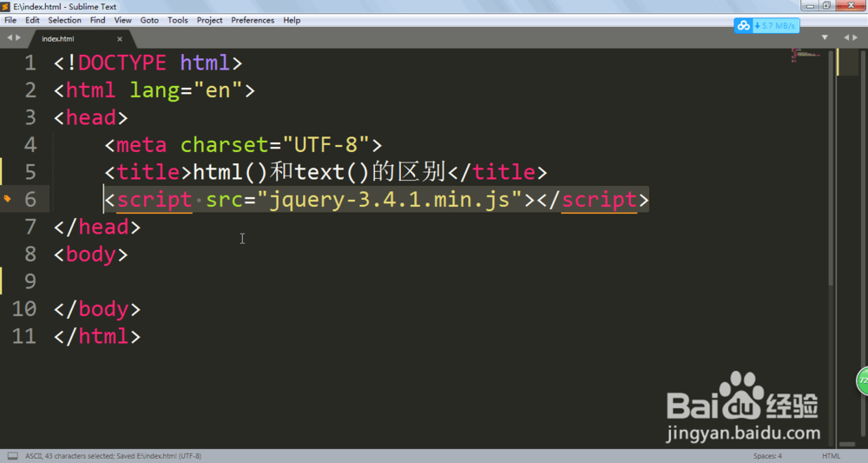Click the vertical scrollbar thumb
The image size is (868, 463).
831,168
